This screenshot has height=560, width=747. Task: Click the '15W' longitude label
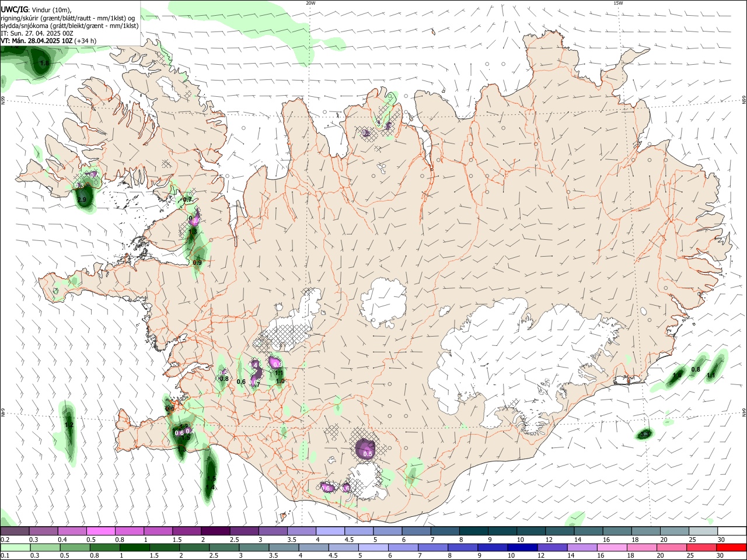point(618,3)
